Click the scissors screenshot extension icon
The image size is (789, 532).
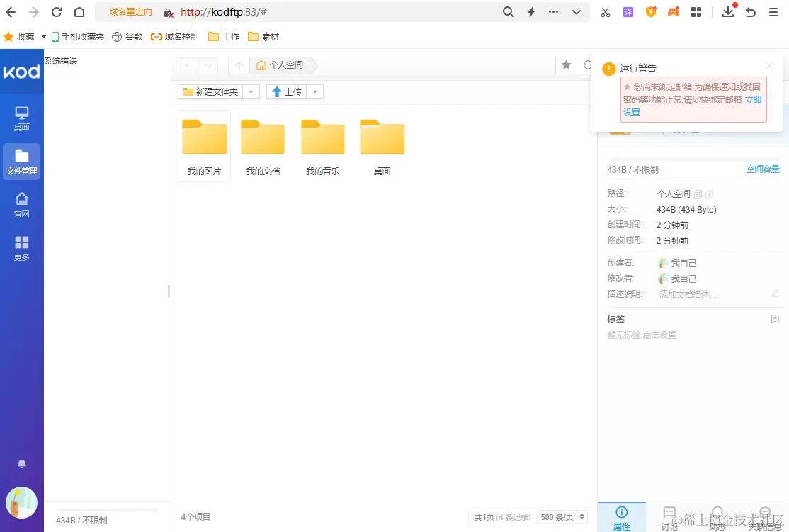pos(606,12)
